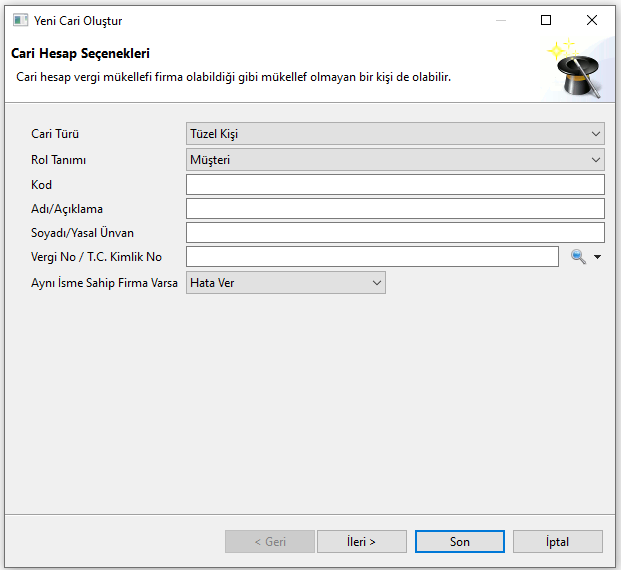The width and height of the screenshot is (621, 570).
Task: Close the Yeni Cari Oluştur dialog
Action: pyautogui.click(x=592, y=20)
